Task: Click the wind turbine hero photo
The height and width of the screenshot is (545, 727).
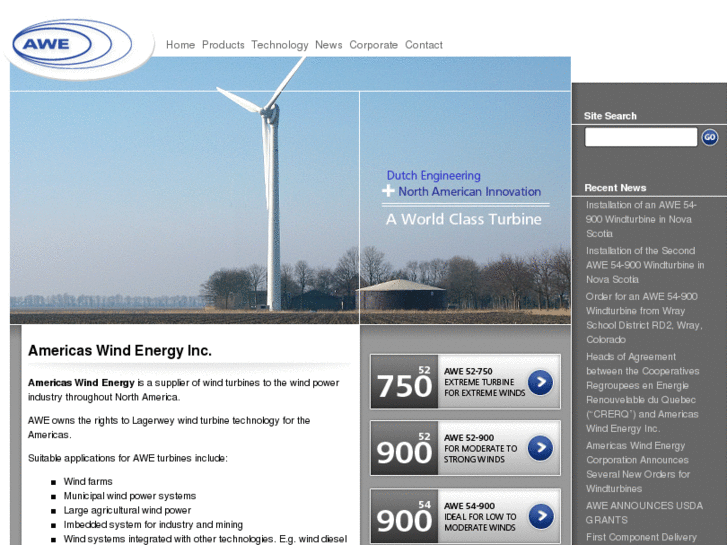Action: [x=290, y=190]
